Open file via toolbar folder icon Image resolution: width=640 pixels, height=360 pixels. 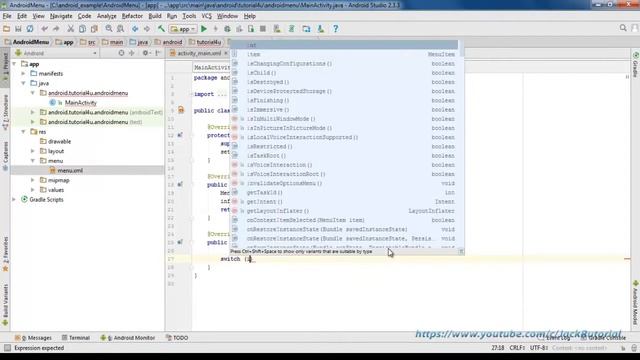pos(7,29)
